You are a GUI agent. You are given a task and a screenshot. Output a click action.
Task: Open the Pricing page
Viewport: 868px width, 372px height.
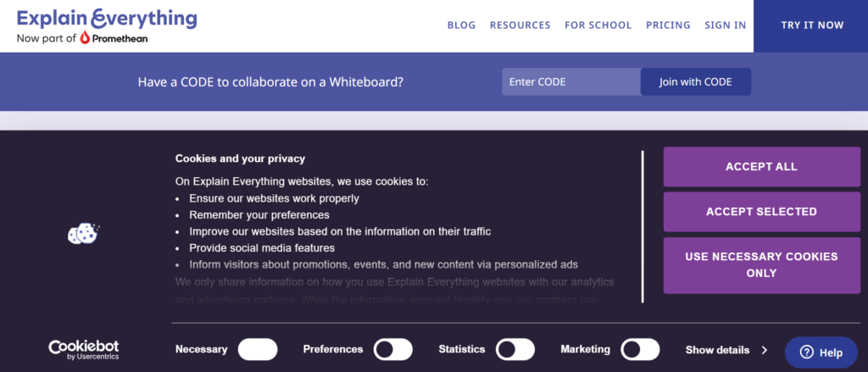tap(668, 25)
